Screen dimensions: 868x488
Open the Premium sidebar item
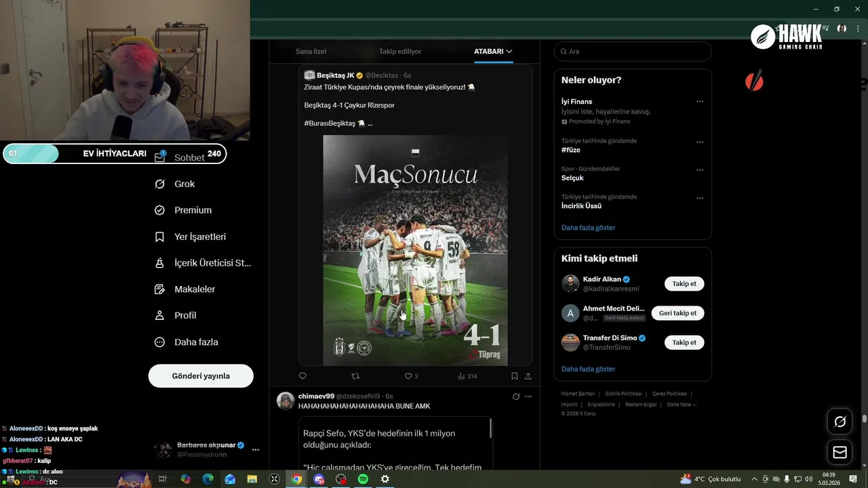(x=183, y=210)
